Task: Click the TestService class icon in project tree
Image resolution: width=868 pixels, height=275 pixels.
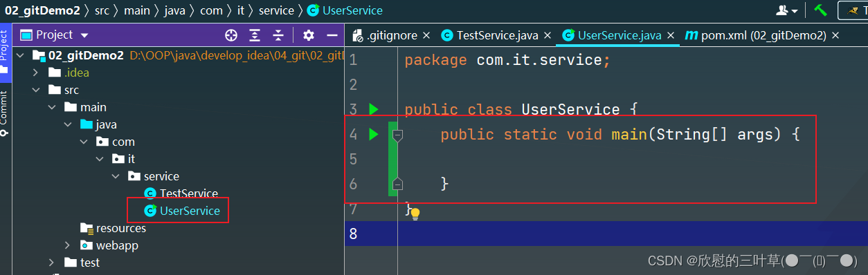Action: coord(150,193)
